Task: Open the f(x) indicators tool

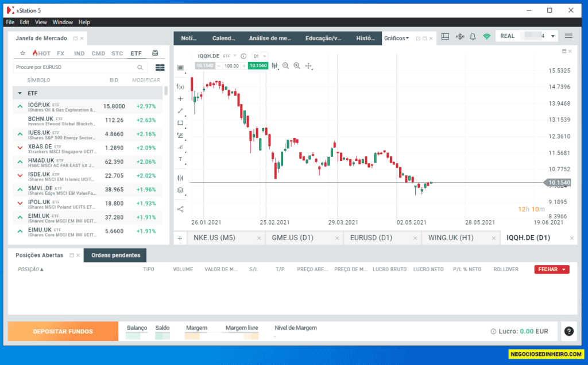Action: coord(180,87)
